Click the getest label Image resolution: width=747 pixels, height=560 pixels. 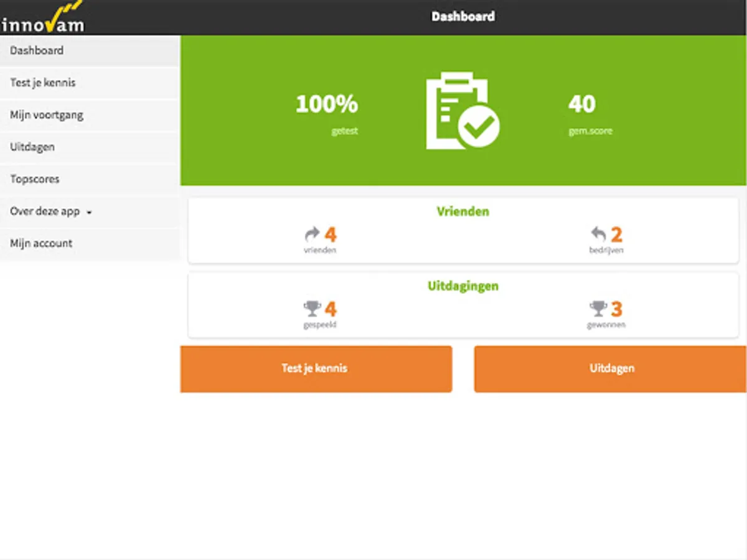coord(345,131)
